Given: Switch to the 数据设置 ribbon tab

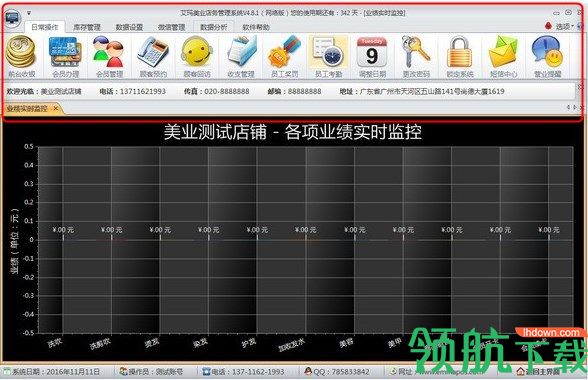Looking at the screenshot, I should (129, 27).
